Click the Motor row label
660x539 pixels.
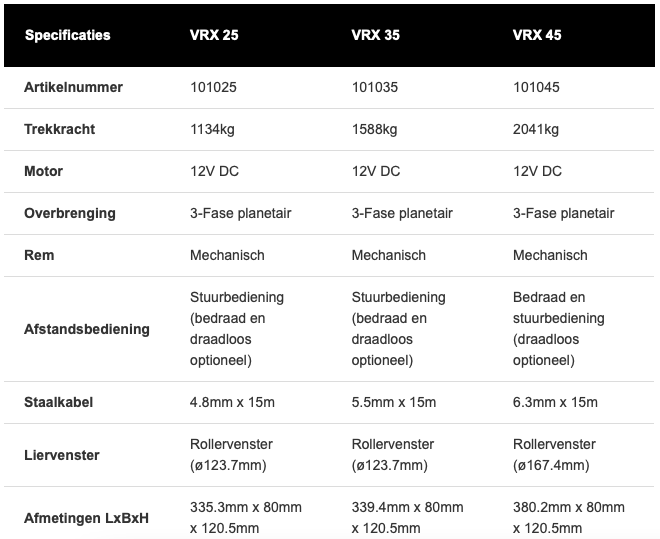tap(43, 171)
